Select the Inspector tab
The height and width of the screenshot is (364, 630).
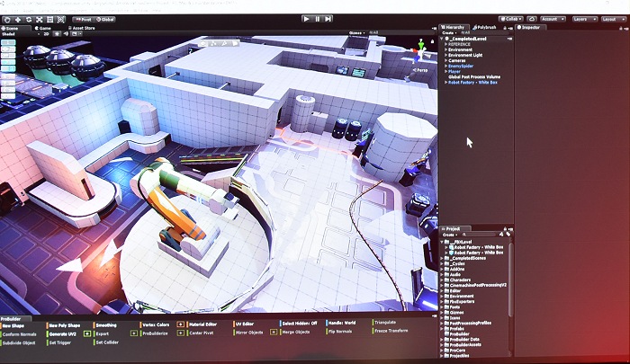pos(529,27)
